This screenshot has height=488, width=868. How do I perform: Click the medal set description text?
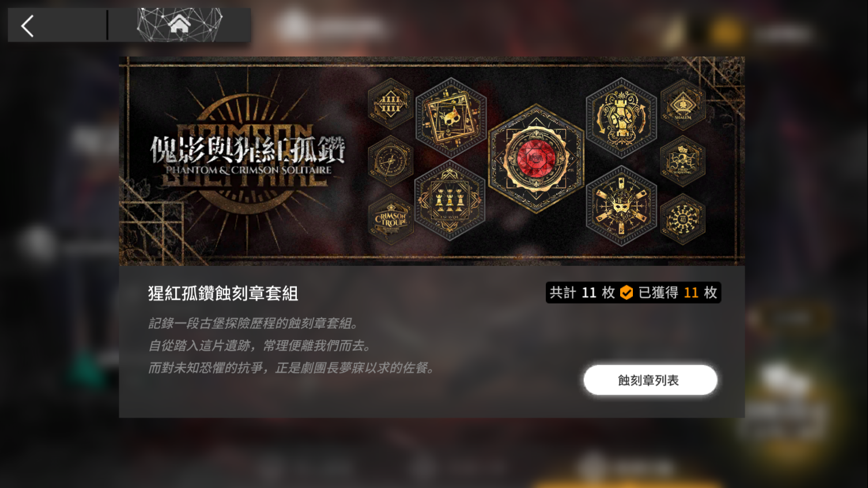tap(292, 346)
